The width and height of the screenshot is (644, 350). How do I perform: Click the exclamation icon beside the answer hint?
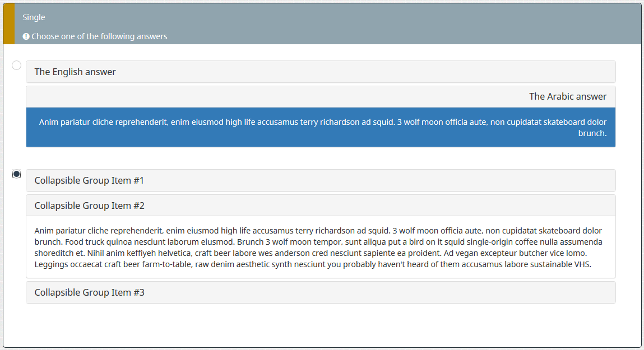[x=26, y=36]
